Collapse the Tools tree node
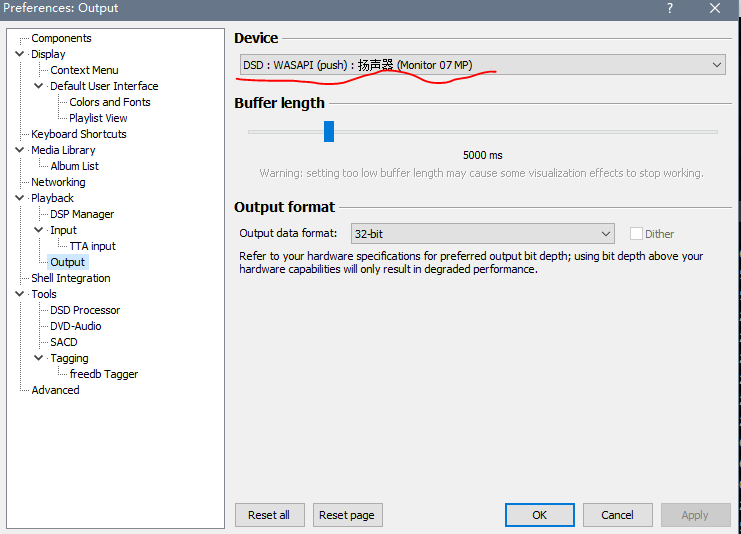Screen dimensions: 741x534 click(20, 294)
